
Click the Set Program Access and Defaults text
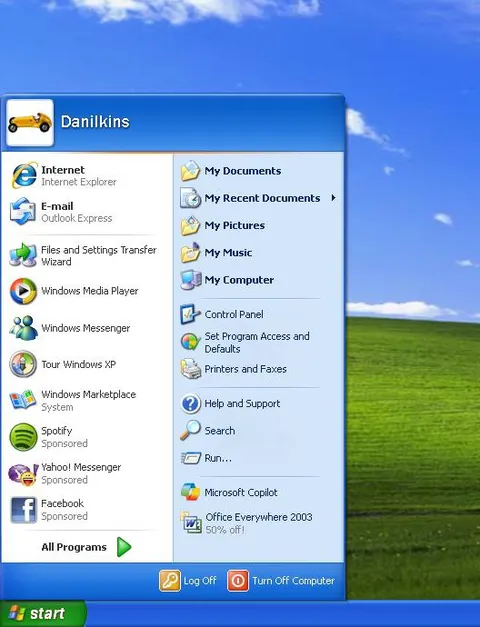tap(257, 342)
